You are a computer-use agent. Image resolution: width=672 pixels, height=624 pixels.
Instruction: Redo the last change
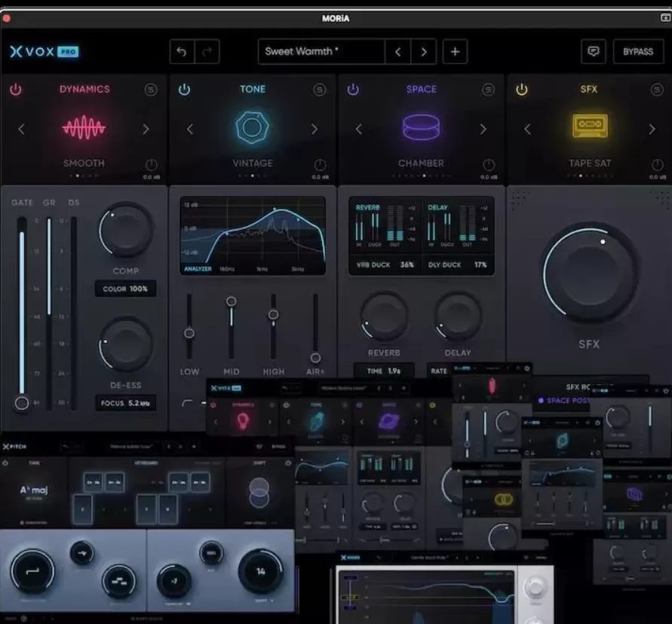coord(207,52)
